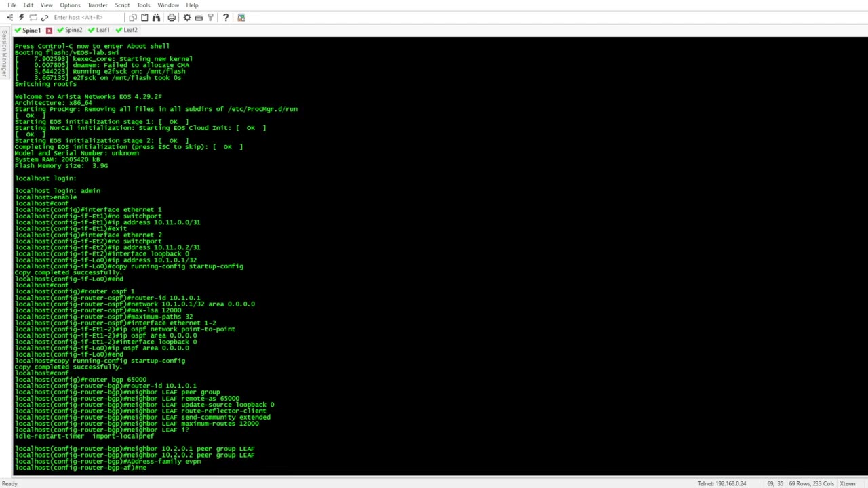Click the 'neighbor 10.2.0.2 peer group LEAF' line
This screenshot has height=488, width=868.
pyautogui.click(x=135, y=455)
